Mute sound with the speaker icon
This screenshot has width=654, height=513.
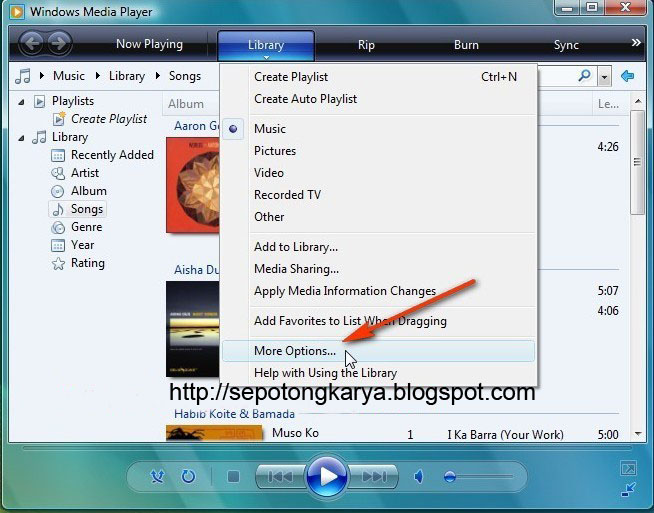(x=419, y=476)
